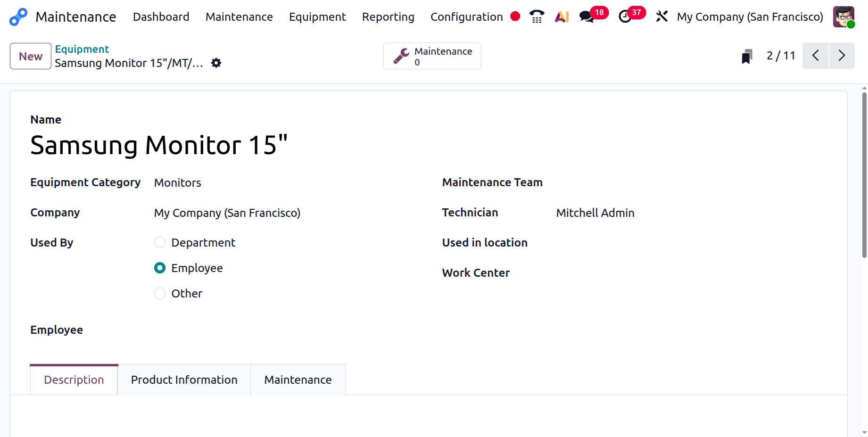Open the Equipment top menu
Image resolution: width=868 pixels, height=437 pixels.
317,17
